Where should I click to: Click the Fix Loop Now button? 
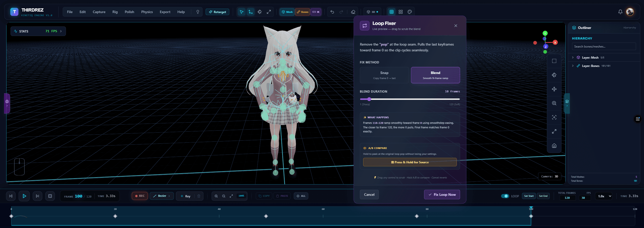click(x=442, y=195)
